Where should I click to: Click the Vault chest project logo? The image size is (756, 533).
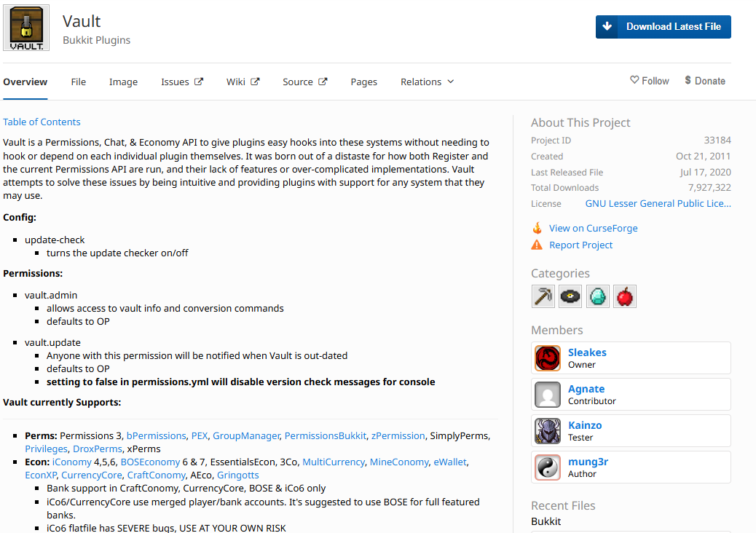(x=26, y=28)
